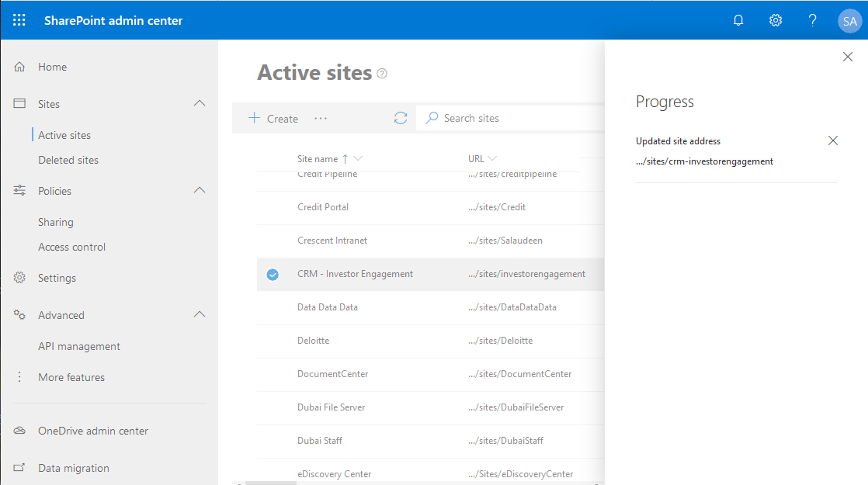Click the Data migration icon
This screenshot has height=485, width=868.
[x=19, y=468]
